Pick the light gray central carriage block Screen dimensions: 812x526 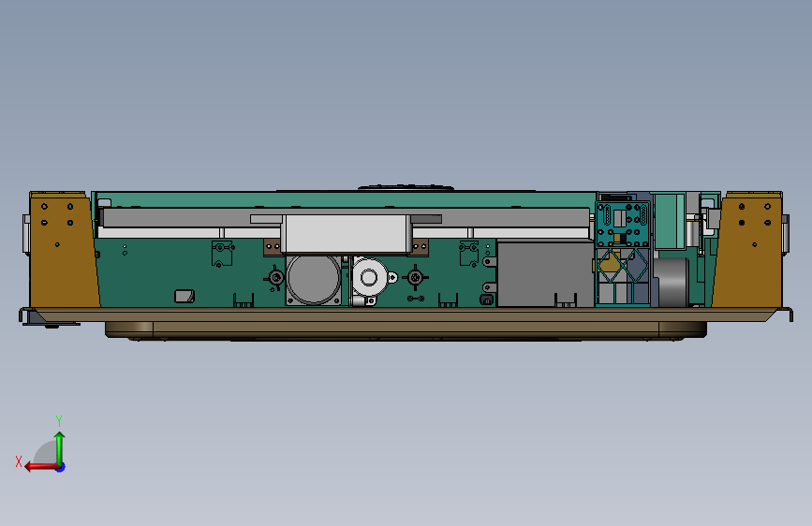point(346,233)
